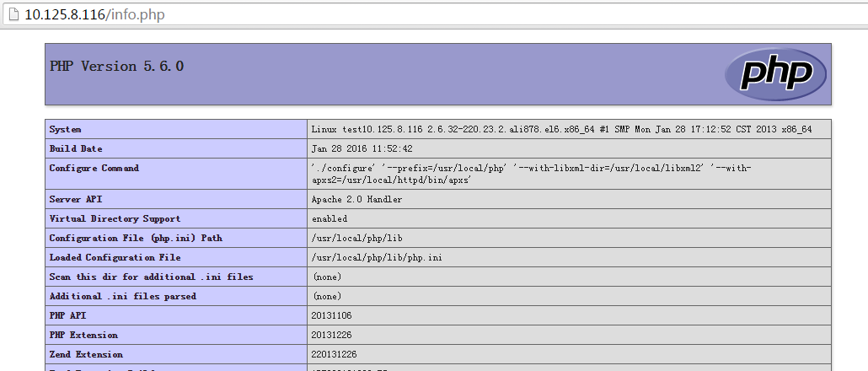Click the '/usr/local/php/lib/php.ini' value

pyautogui.click(x=377, y=257)
